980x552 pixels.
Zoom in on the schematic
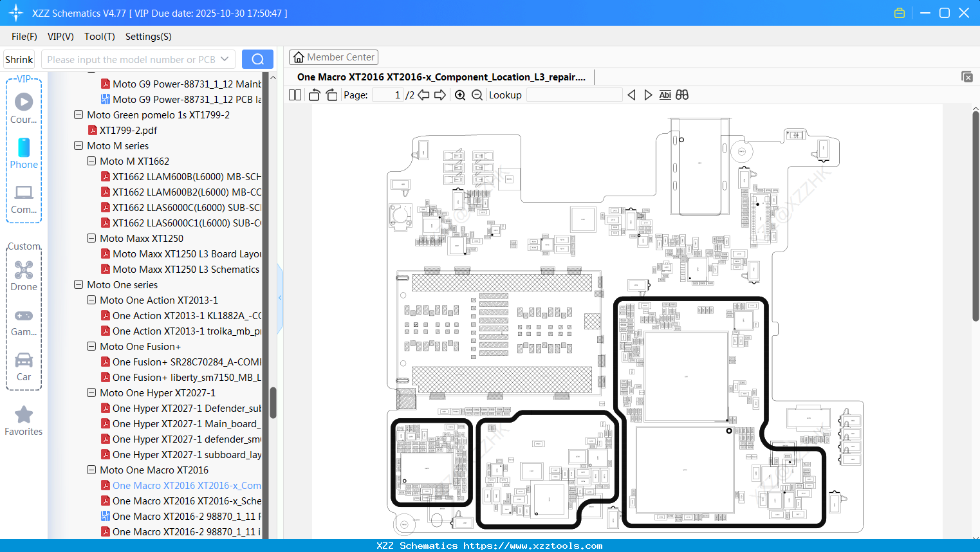coord(460,95)
